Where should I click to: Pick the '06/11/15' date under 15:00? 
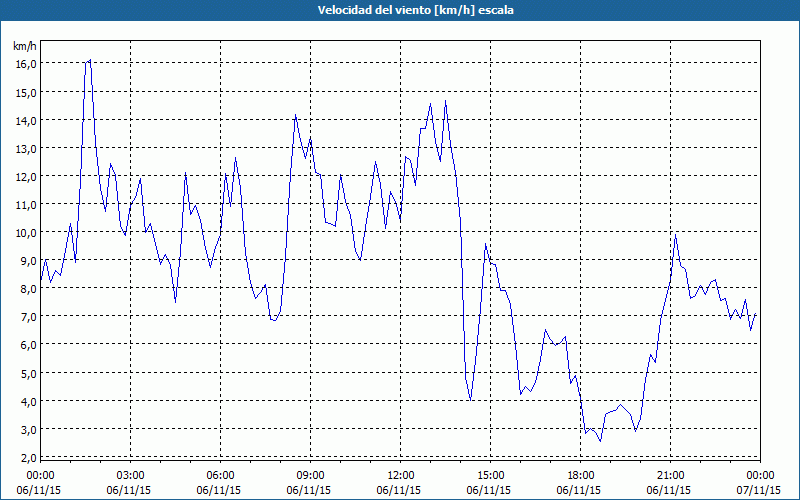coord(489,490)
